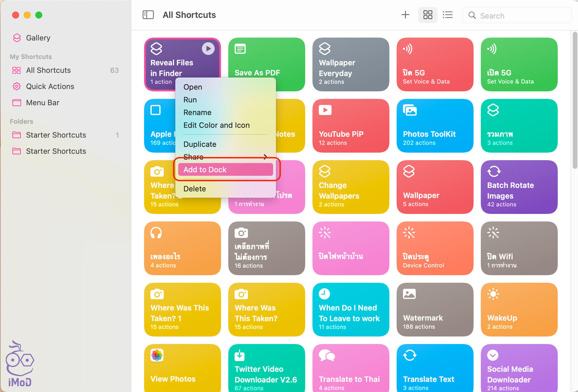Click the plus button to add shortcut

tap(405, 15)
